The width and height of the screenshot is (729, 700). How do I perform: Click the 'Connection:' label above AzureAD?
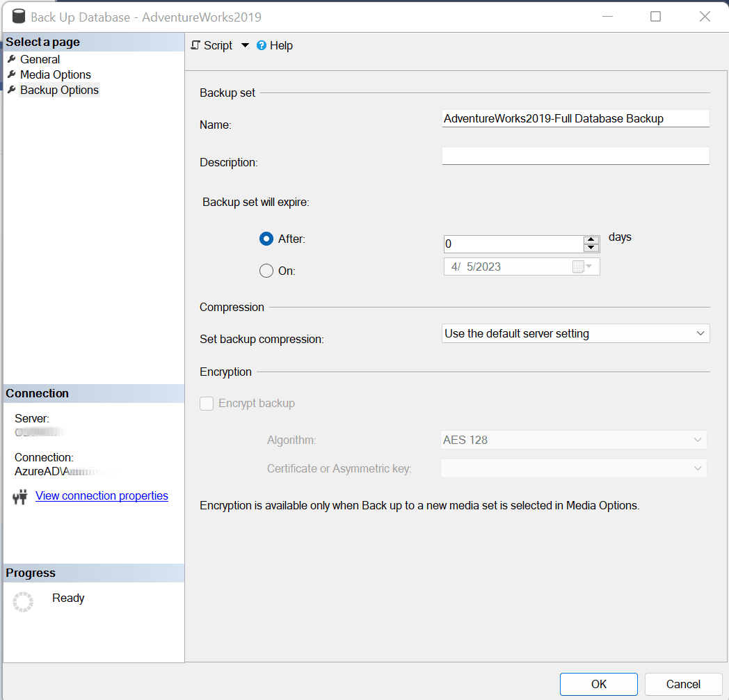point(44,458)
